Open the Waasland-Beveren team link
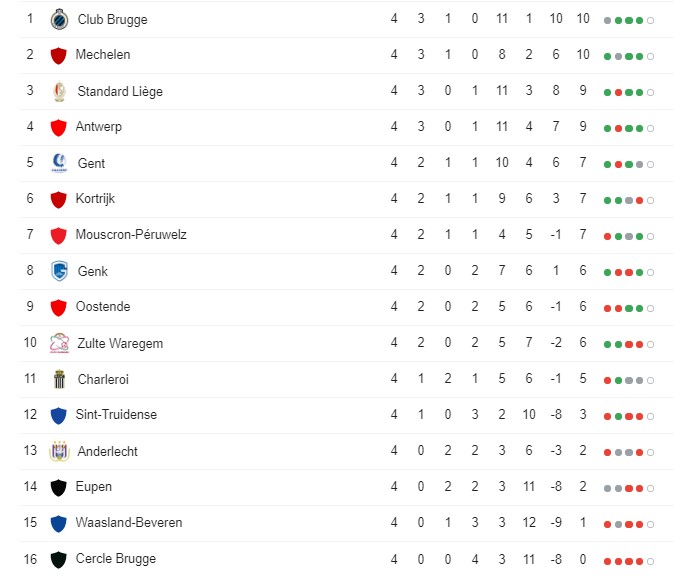 click(x=129, y=523)
